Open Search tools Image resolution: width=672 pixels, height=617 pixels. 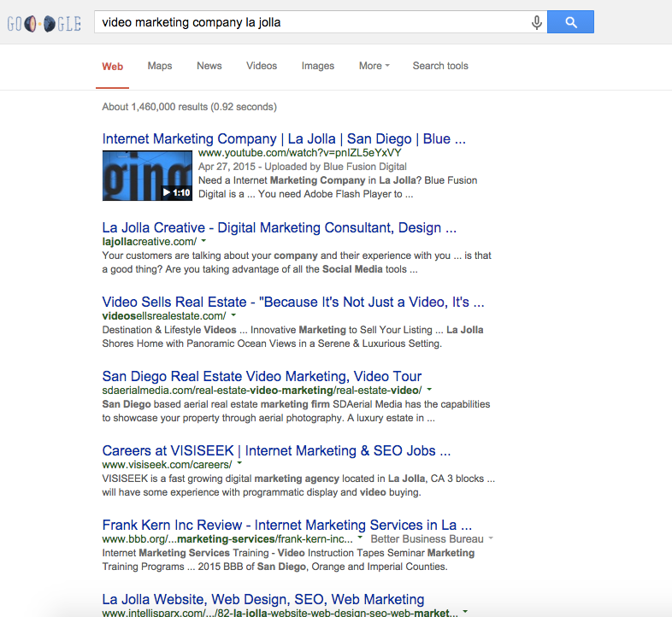point(440,66)
